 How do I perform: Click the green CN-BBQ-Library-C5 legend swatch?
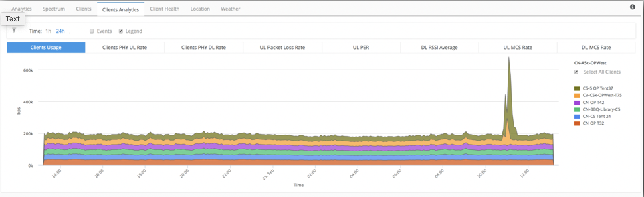(577, 110)
